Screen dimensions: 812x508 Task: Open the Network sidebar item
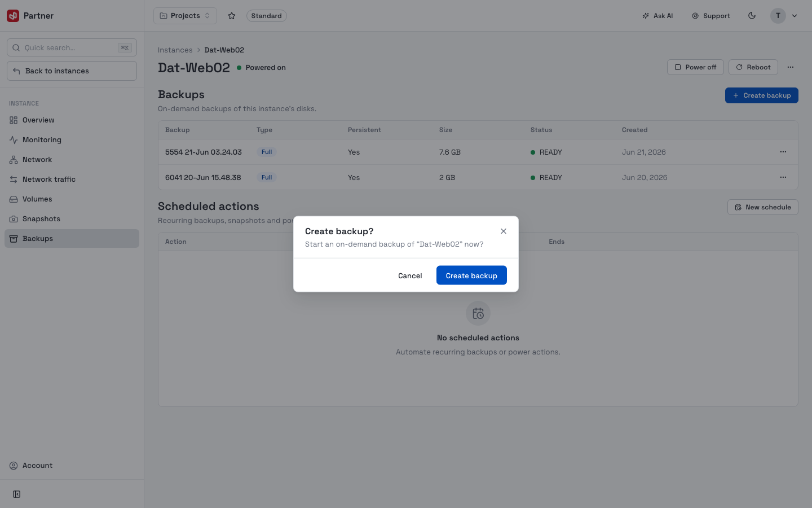pos(72,160)
